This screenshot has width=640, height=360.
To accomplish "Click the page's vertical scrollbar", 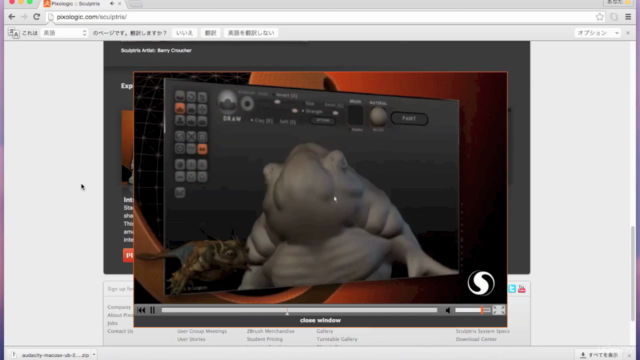I will tap(633, 273).
